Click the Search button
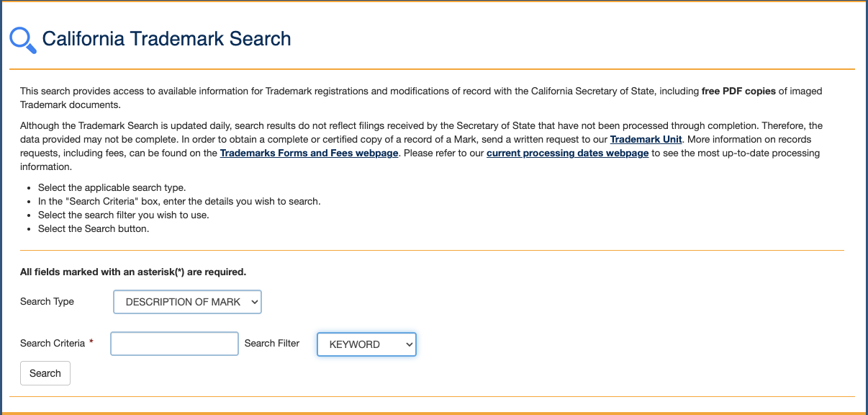 [45, 373]
